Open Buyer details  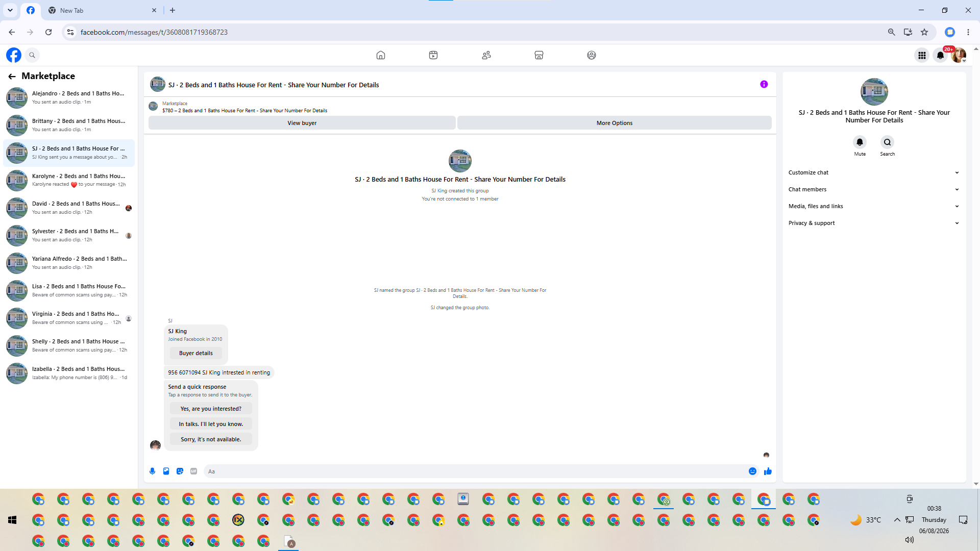[196, 353]
